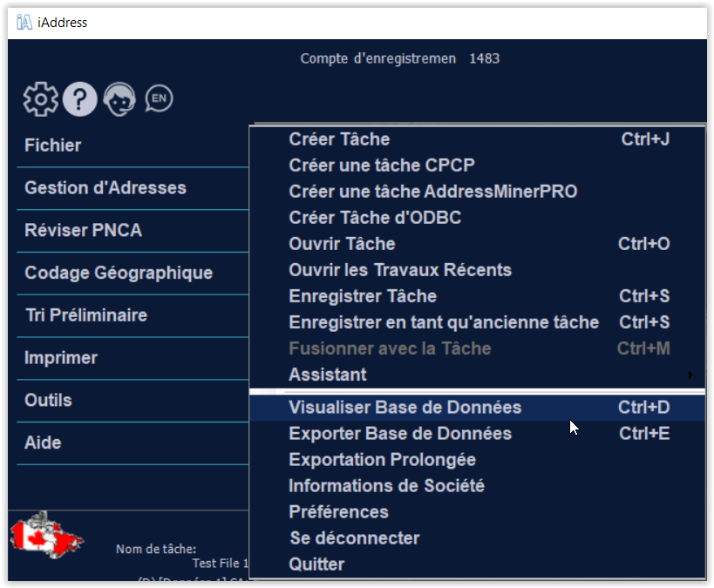Open the support agent headset icon
The height and width of the screenshot is (588, 714).
pos(119,99)
